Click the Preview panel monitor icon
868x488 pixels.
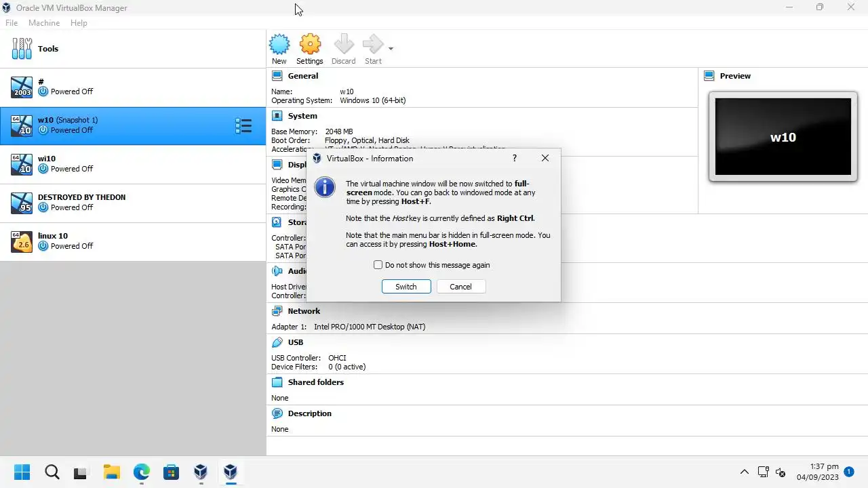tap(709, 76)
